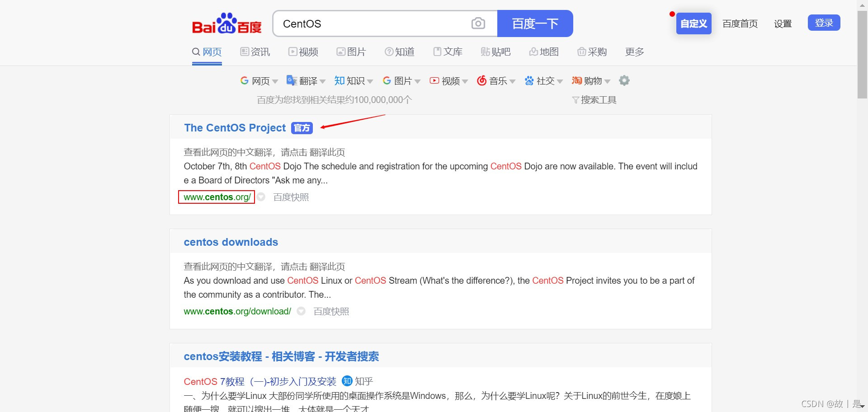Switch to the 资讯 tab
The width and height of the screenshot is (868, 412).
[x=255, y=52]
